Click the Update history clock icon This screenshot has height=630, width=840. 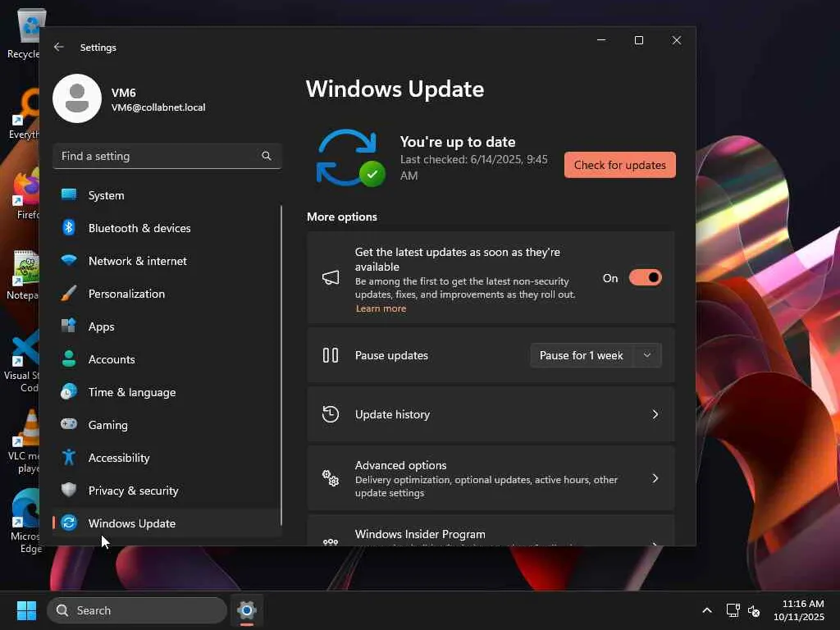click(331, 414)
